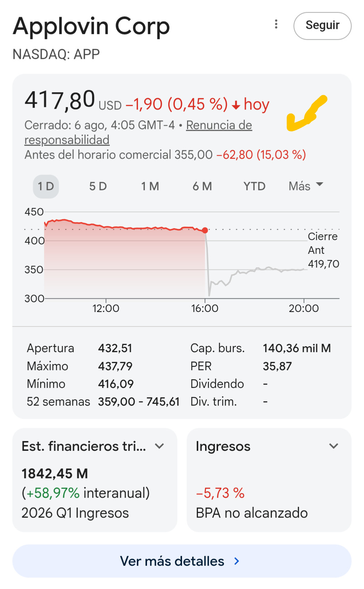Select the 6 M chart range
Image resolution: width=364 pixels, height=589 pixels.
click(x=202, y=186)
